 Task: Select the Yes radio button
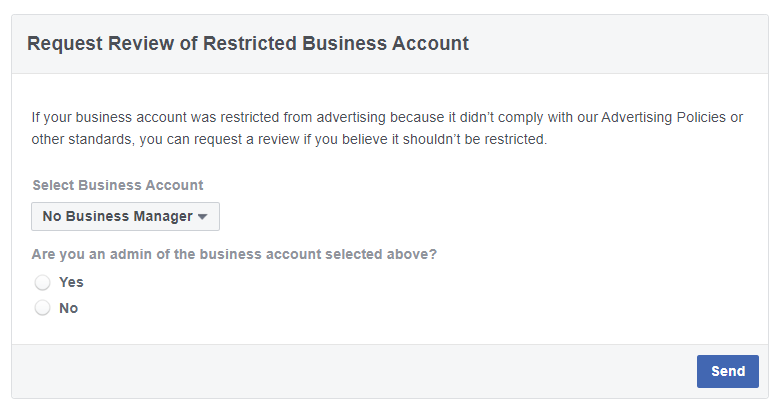click(42, 282)
